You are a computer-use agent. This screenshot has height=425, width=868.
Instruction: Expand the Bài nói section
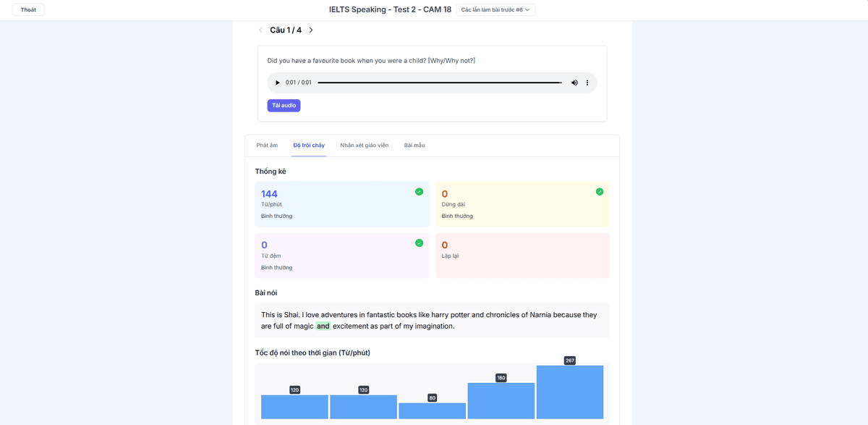tap(268, 293)
